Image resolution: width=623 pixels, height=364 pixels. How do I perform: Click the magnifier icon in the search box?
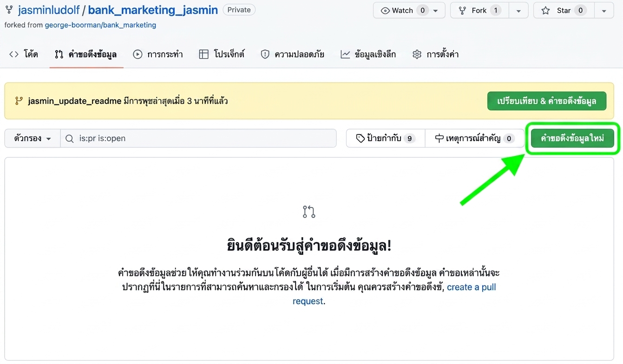coord(69,138)
